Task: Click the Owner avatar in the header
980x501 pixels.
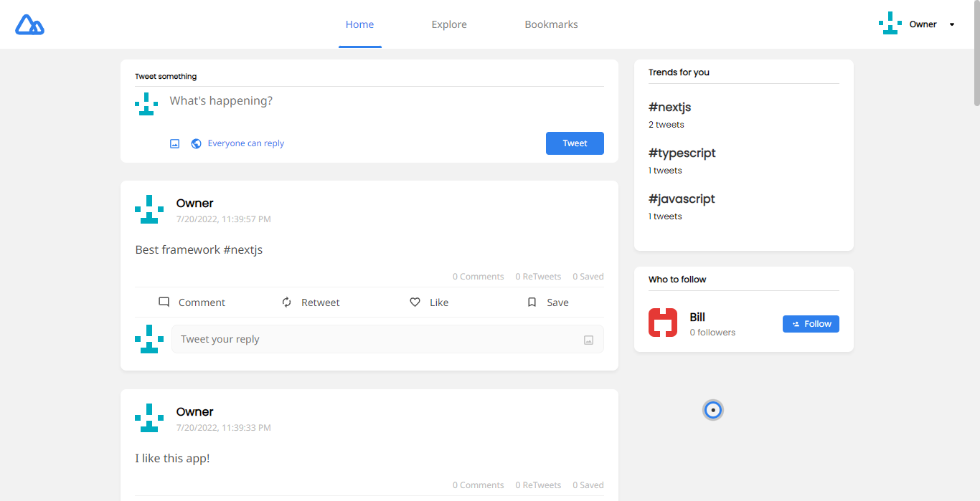Action: [890, 24]
